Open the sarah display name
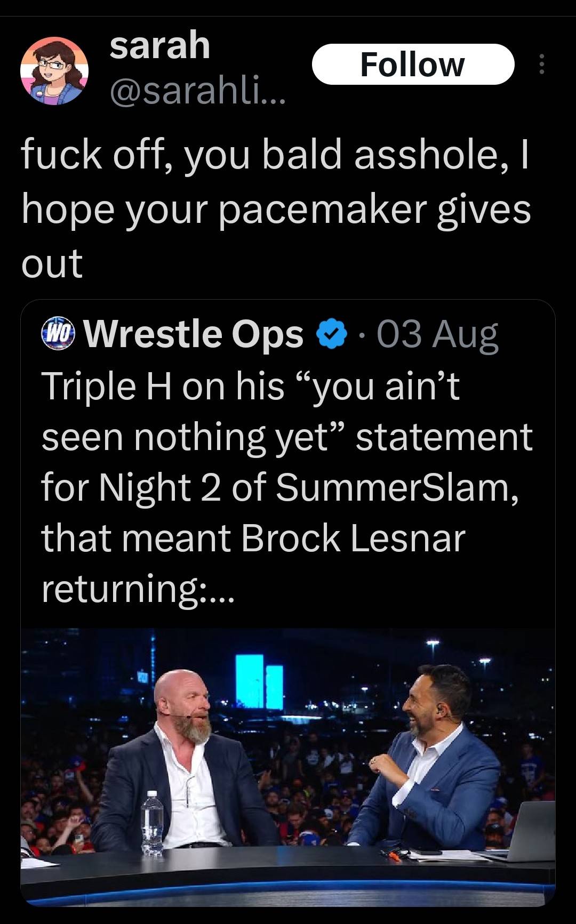The height and width of the screenshot is (924, 576). (160, 45)
